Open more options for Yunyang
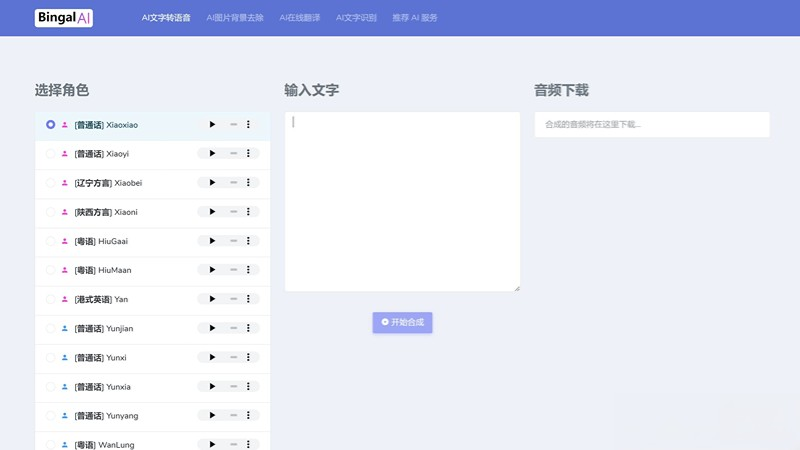 [248, 415]
